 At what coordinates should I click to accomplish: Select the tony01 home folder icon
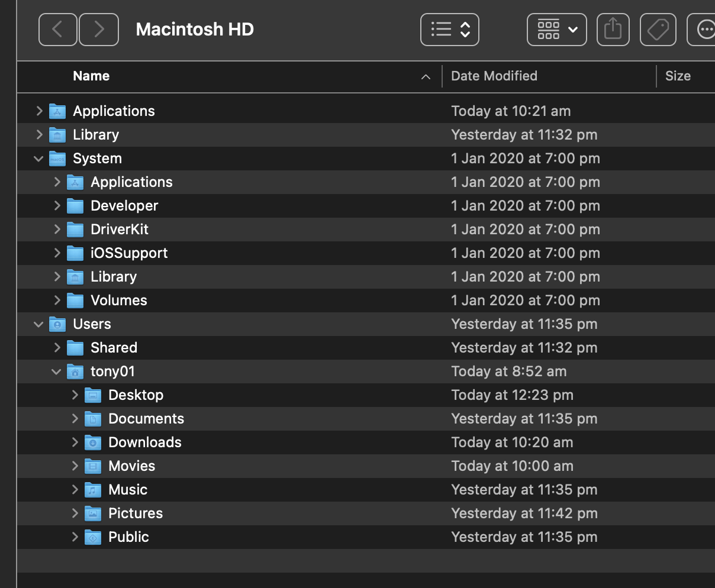pos(75,371)
